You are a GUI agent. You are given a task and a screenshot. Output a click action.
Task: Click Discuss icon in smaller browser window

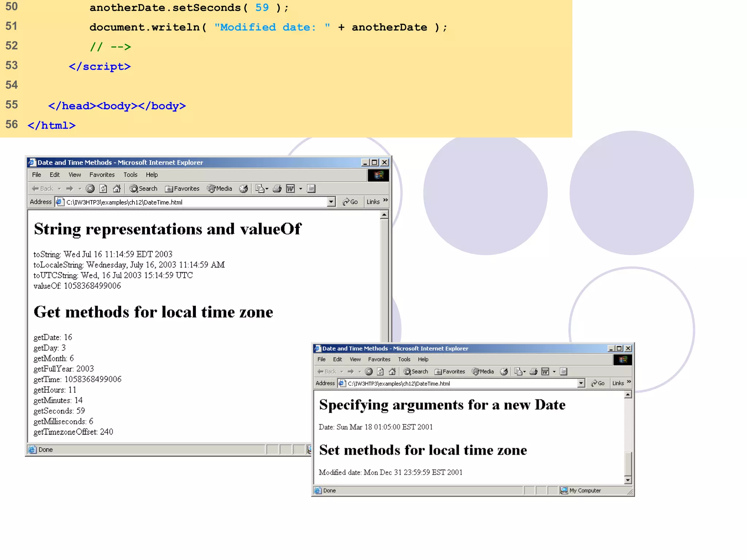564,372
